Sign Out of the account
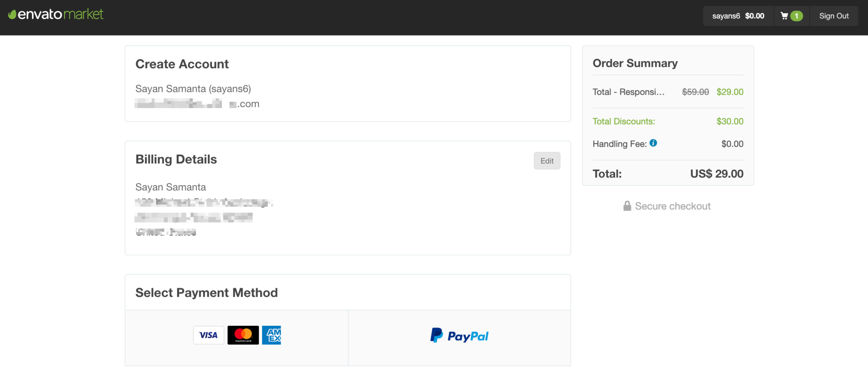The width and height of the screenshot is (868, 369). tap(834, 16)
